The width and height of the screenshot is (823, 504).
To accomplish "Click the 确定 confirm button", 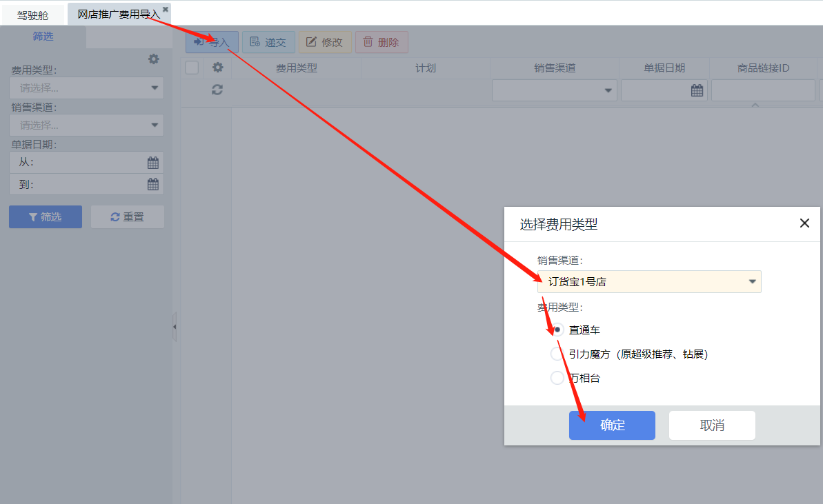I will tap(612, 425).
